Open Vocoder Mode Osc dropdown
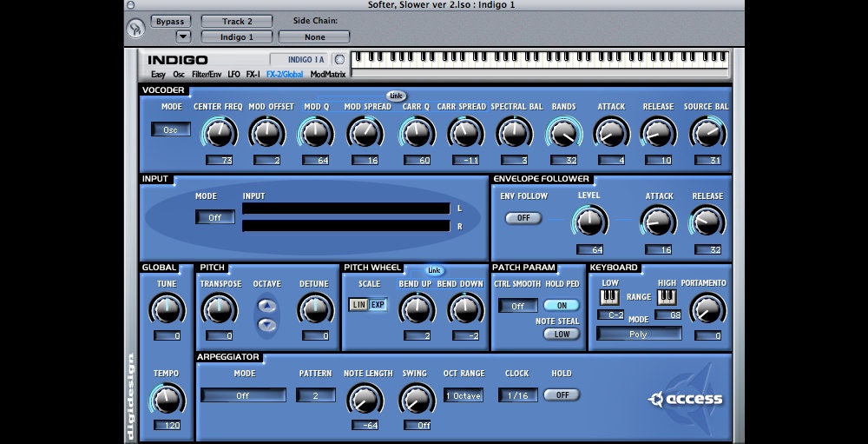This screenshot has height=444, width=868. [x=170, y=129]
